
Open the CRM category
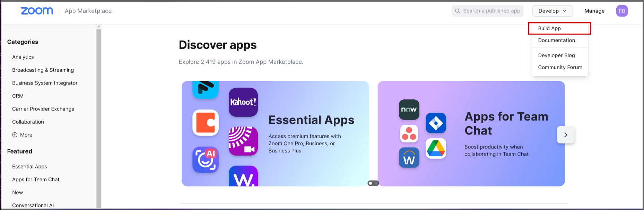[x=18, y=96]
